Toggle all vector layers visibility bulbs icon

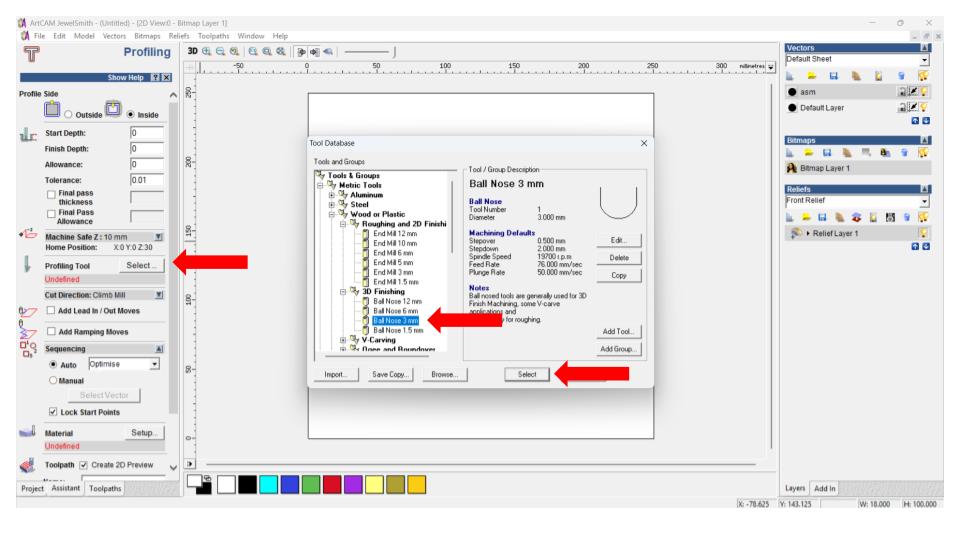click(923, 76)
